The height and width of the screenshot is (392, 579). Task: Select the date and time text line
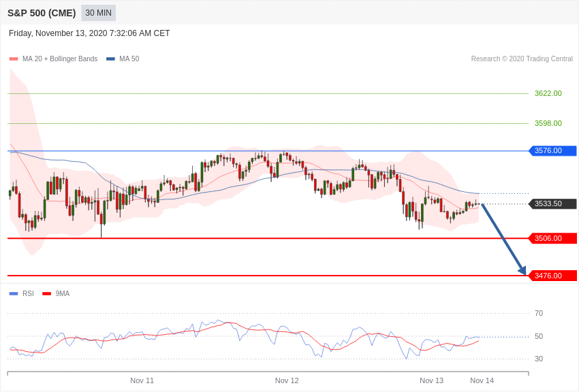click(x=89, y=33)
